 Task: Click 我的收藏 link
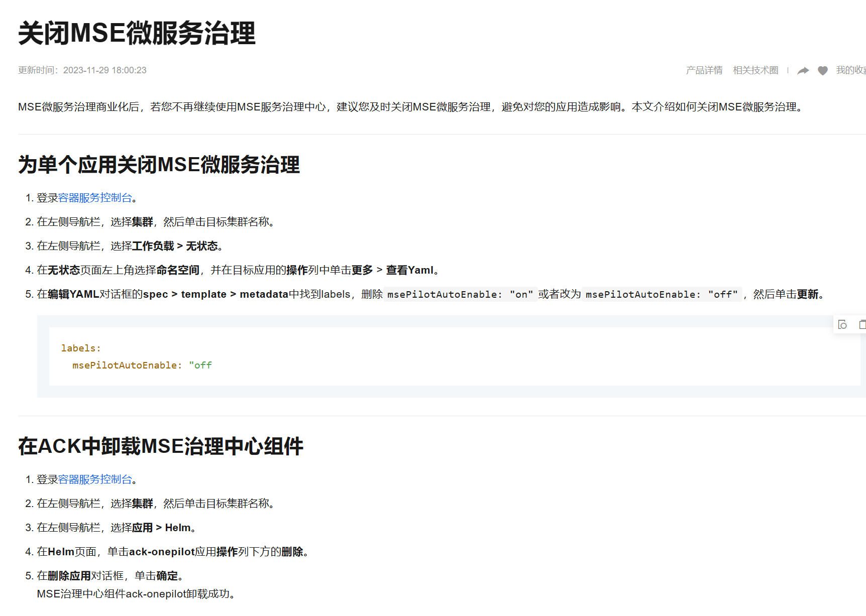pyautogui.click(x=851, y=70)
